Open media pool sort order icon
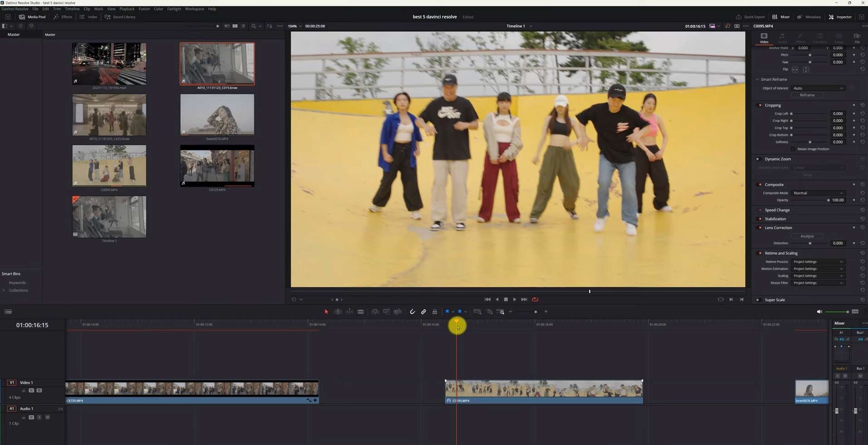 click(x=269, y=26)
